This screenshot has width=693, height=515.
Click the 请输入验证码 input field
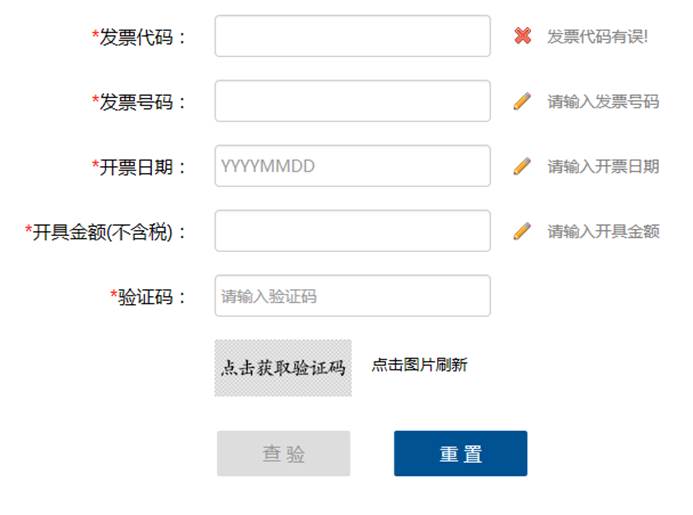[x=353, y=296]
